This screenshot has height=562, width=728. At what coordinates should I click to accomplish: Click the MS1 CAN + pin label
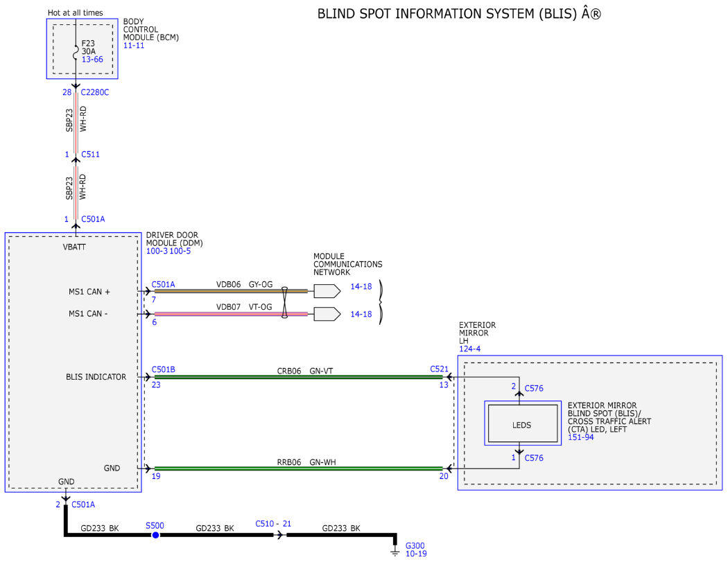[x=89, y=292]
